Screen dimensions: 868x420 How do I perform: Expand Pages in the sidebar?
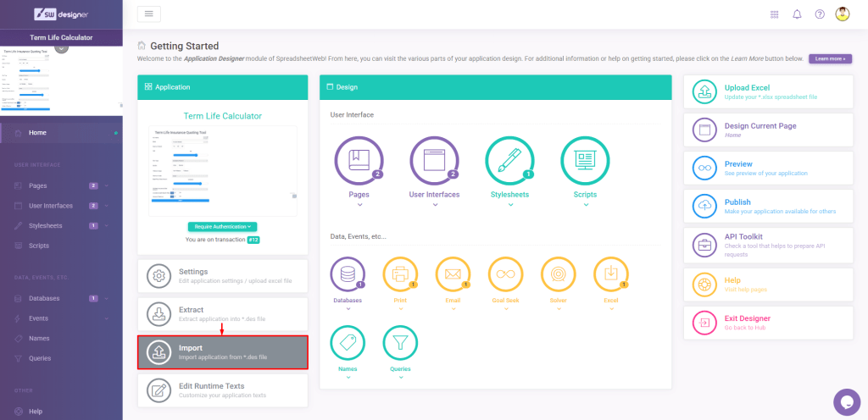[106, 185]
